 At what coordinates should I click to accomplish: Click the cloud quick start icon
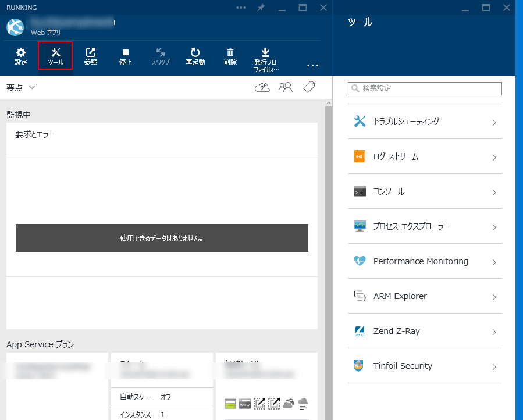coord(262,87)
